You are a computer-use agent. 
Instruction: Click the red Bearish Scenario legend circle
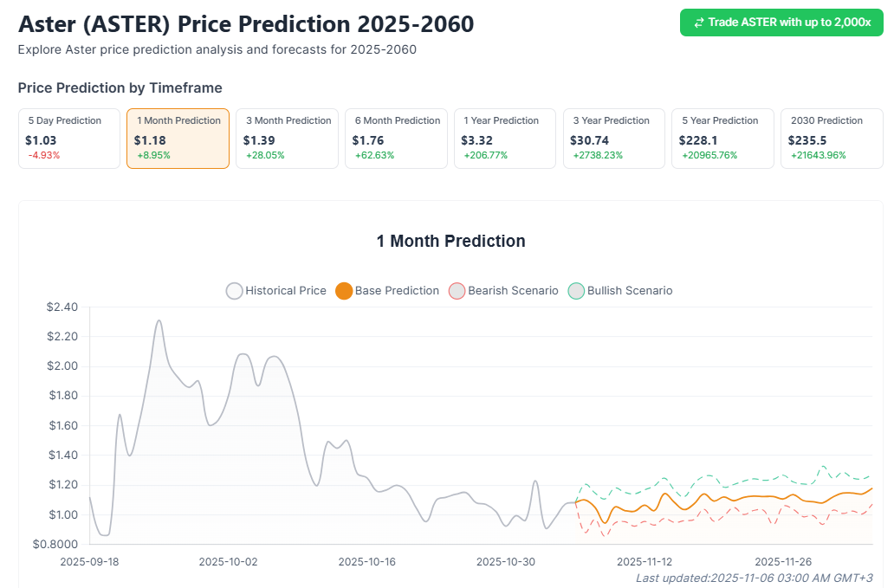tap(457, 291)
